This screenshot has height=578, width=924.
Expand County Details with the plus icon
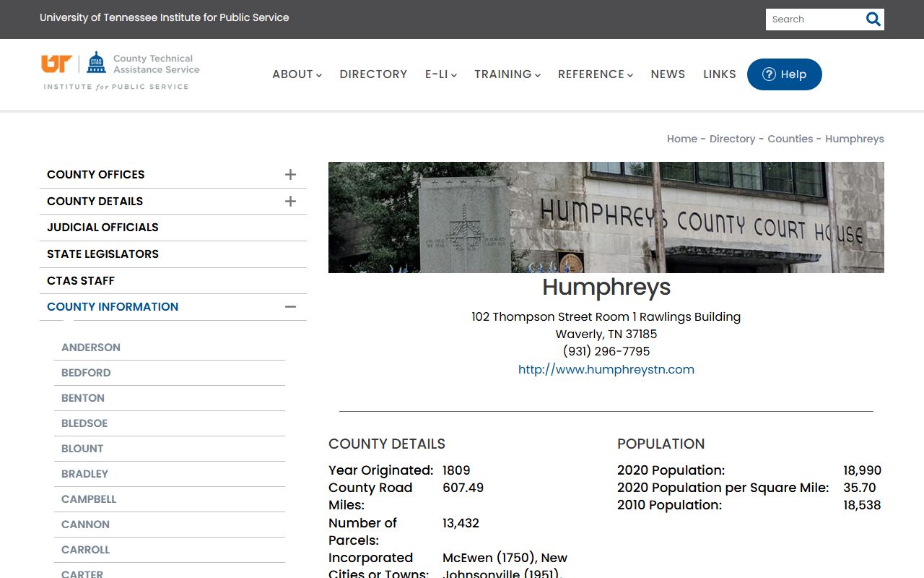[290, 201]
